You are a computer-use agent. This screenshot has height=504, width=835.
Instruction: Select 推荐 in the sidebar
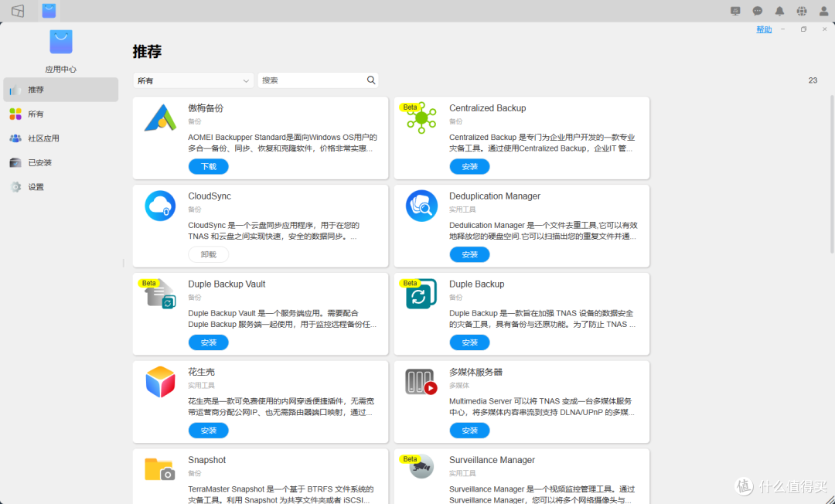(61, 90)
